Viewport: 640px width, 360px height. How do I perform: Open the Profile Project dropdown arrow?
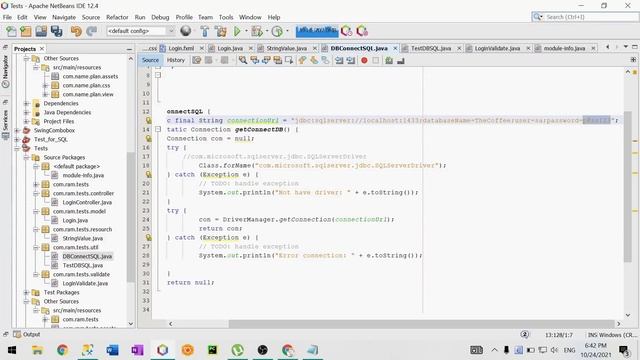(287, 31)
